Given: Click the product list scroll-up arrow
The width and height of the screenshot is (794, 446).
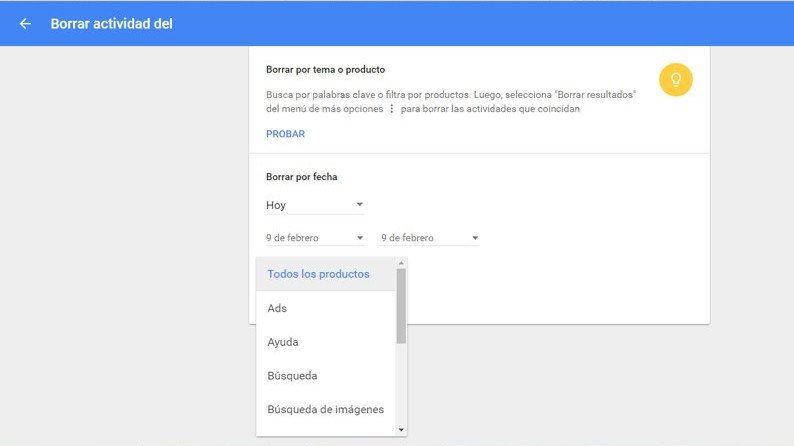Looking at the screenshot, I should [401, 264].
